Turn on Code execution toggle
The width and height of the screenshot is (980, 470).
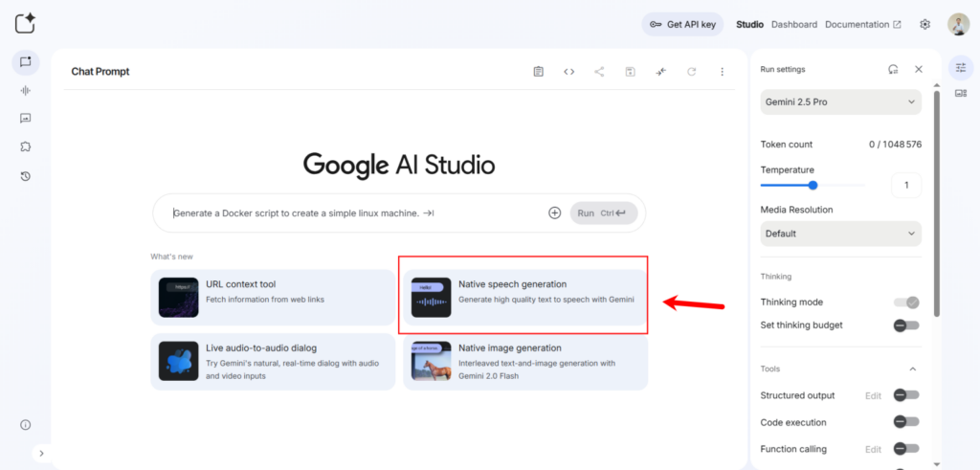click(x=906, y=422)
